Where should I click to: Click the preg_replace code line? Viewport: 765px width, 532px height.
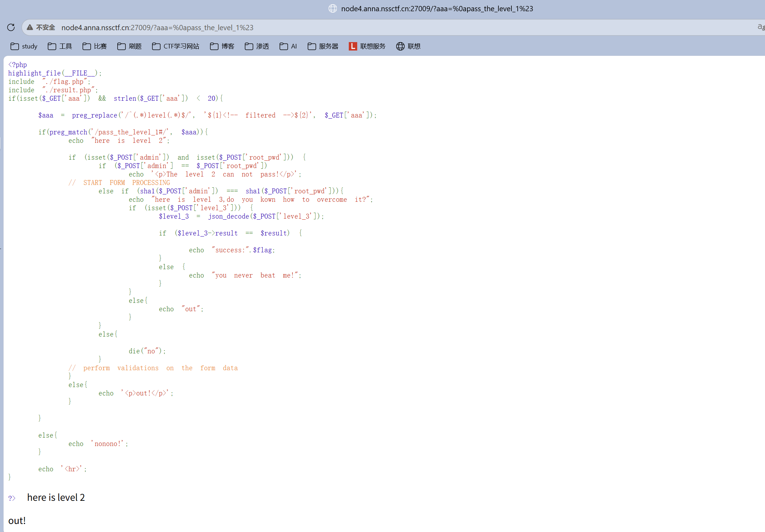[x=207, y=115]
